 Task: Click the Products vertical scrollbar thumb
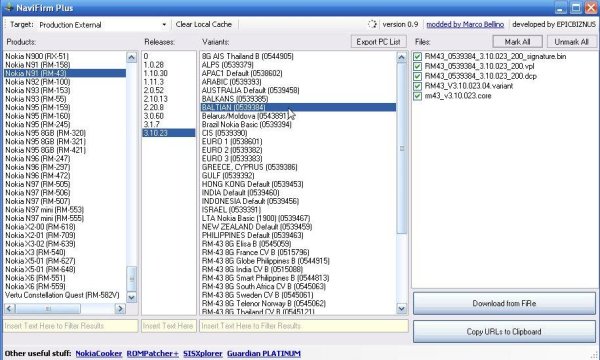click(x=132, y=279)
